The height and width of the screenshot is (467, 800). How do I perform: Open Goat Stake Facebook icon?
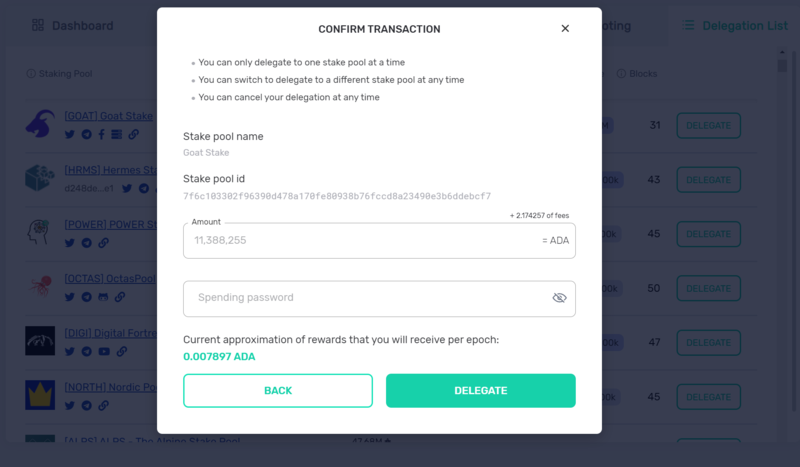pos(102,135)
